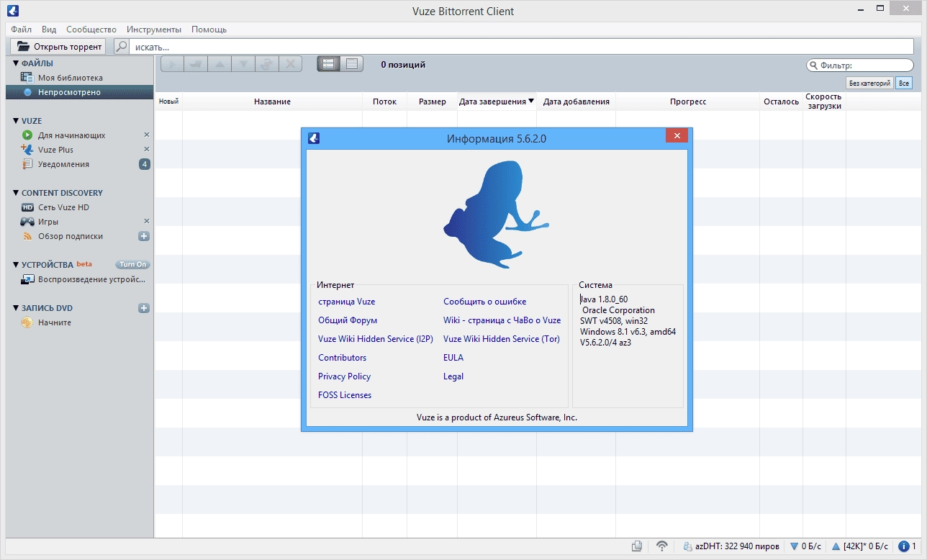Click the magnifier icon beside search field
The image size is (927, 560).
click(122, 47)
